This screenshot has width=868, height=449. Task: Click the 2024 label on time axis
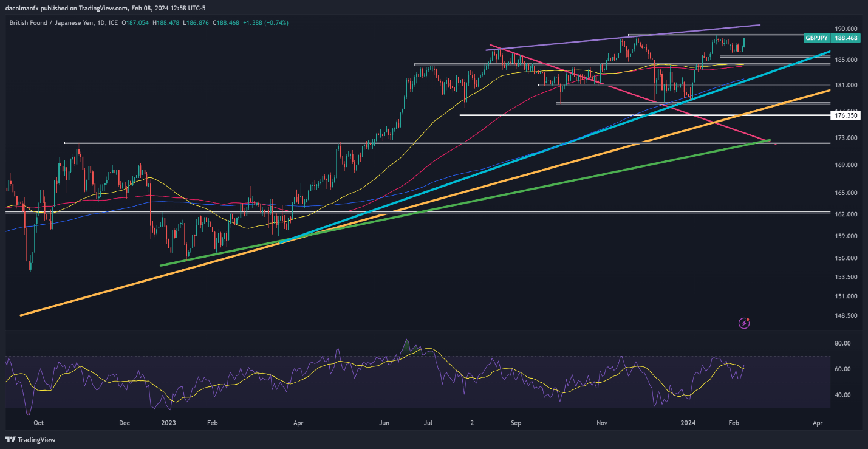click(x=689, y=422)
